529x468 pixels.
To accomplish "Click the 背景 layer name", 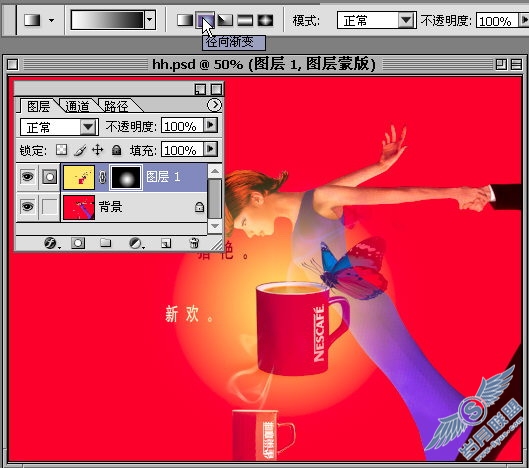I will pos(110,206).
